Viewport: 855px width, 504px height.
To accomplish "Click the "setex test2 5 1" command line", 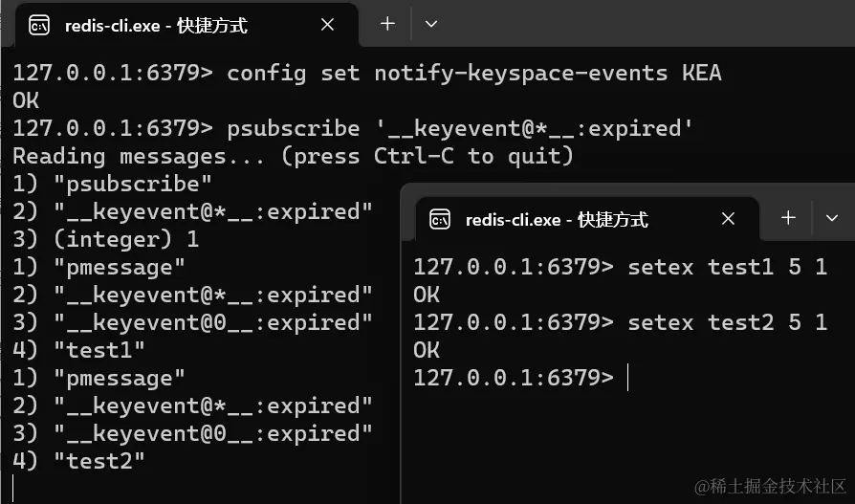I will tap(727, 323).
